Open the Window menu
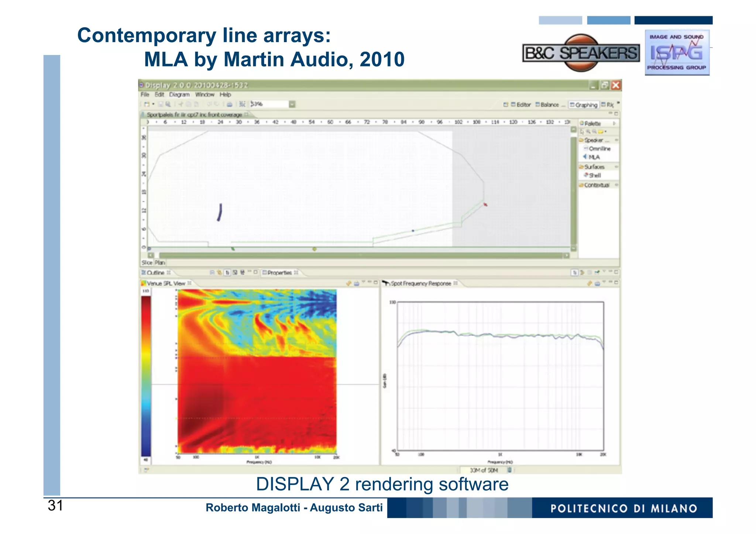The height and width of the screenshot is (534, 756). (x=205, y=94)
